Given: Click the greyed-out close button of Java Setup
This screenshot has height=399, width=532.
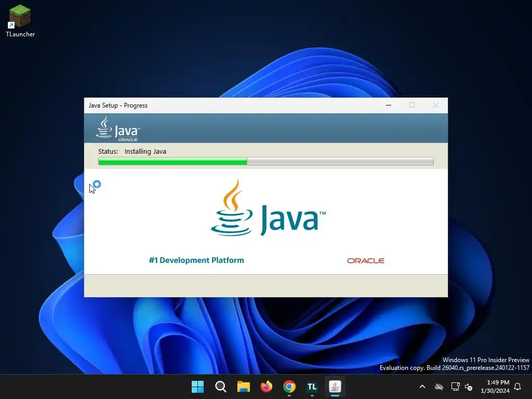Looking at the screenshot, I should click(436, 105).
